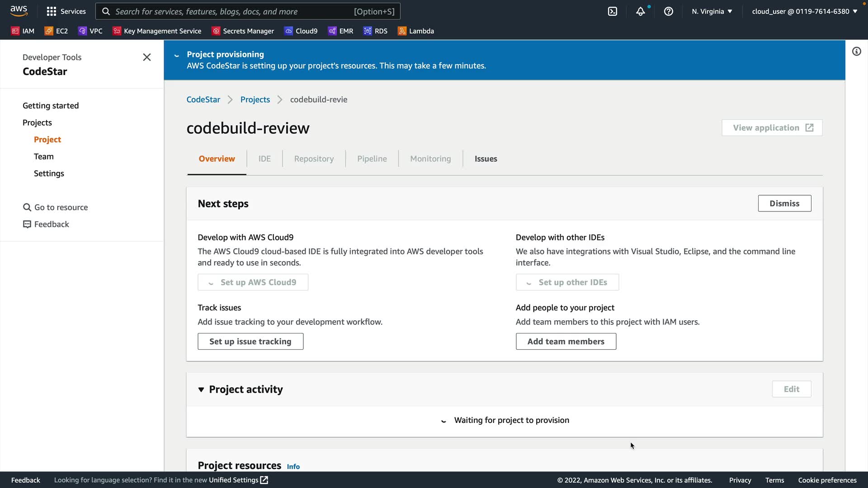Screen dimensions: 868x488
Task: Open the N. Virginia region dropdown
Action: coord(712,12)
